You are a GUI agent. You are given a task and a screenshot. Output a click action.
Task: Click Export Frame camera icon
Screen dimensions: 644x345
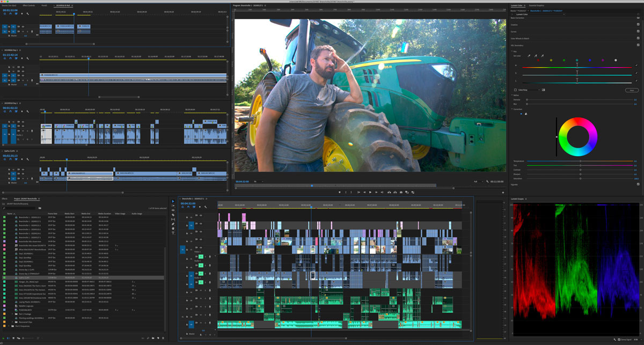pos(401,192)
